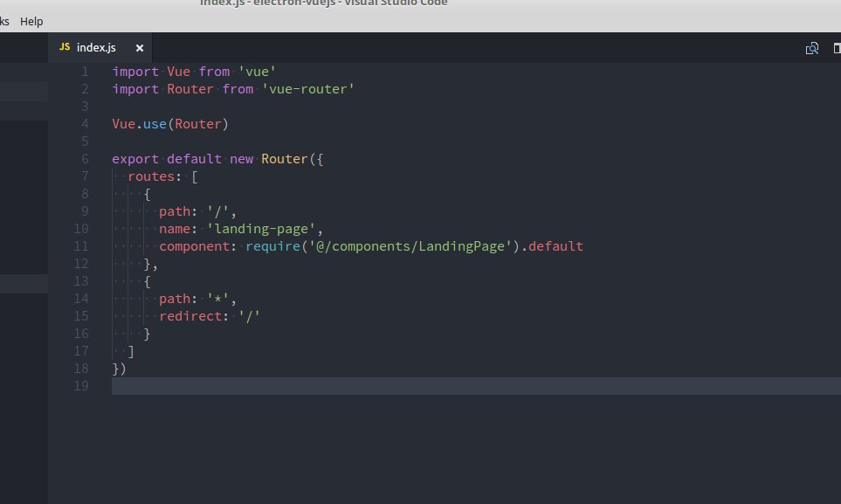
Task: Click the 'landing-page' string
Action: pos(261,229)
